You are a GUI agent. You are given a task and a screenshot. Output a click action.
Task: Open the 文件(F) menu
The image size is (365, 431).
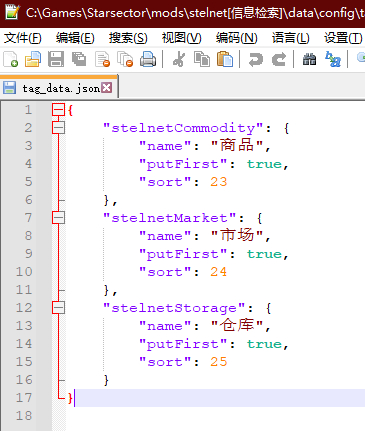22,38
